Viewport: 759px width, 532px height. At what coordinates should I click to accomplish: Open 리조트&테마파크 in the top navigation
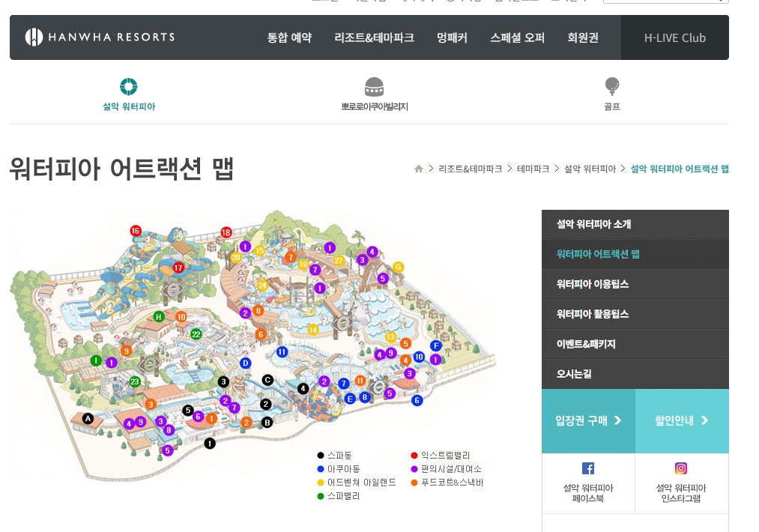(374, 37)
